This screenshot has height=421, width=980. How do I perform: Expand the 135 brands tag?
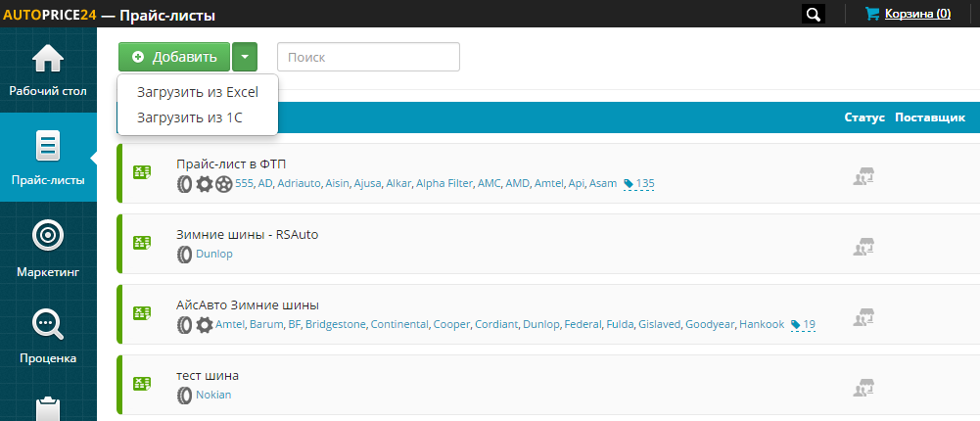(638, 184)
